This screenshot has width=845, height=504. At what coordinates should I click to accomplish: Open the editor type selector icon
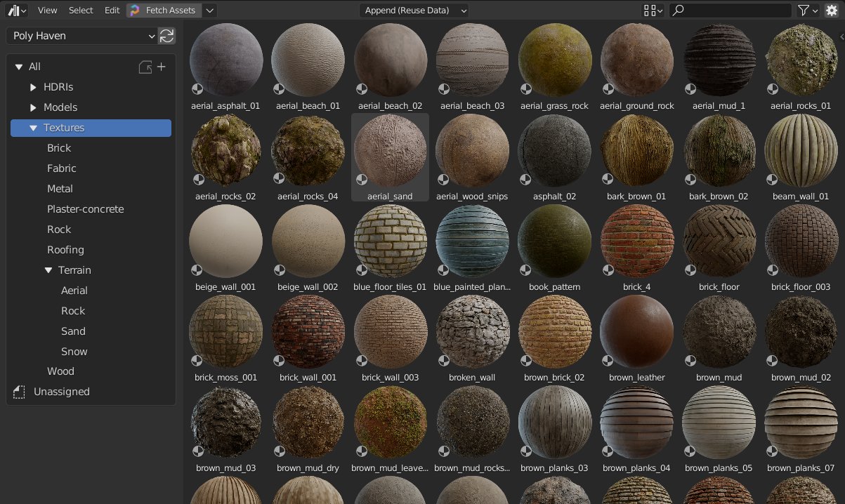pos(17,11)
